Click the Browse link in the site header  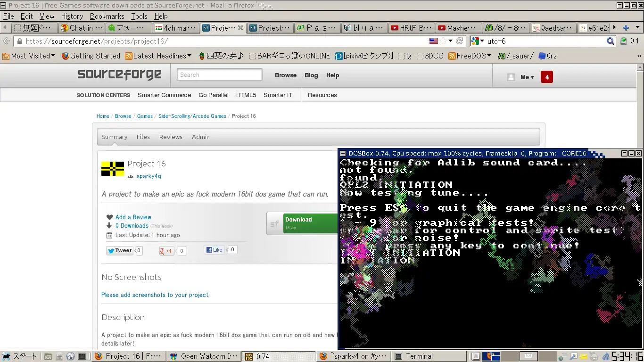286,75
